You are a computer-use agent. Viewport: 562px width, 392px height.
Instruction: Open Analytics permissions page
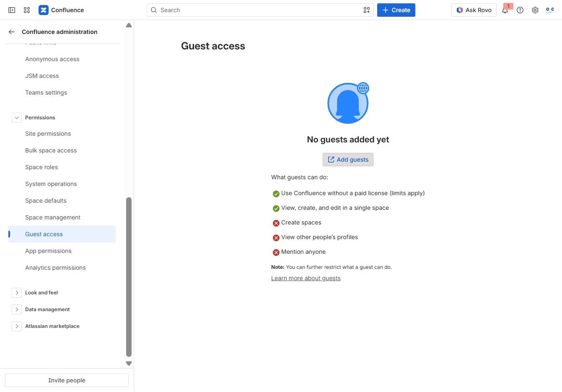tap(62, 268)
